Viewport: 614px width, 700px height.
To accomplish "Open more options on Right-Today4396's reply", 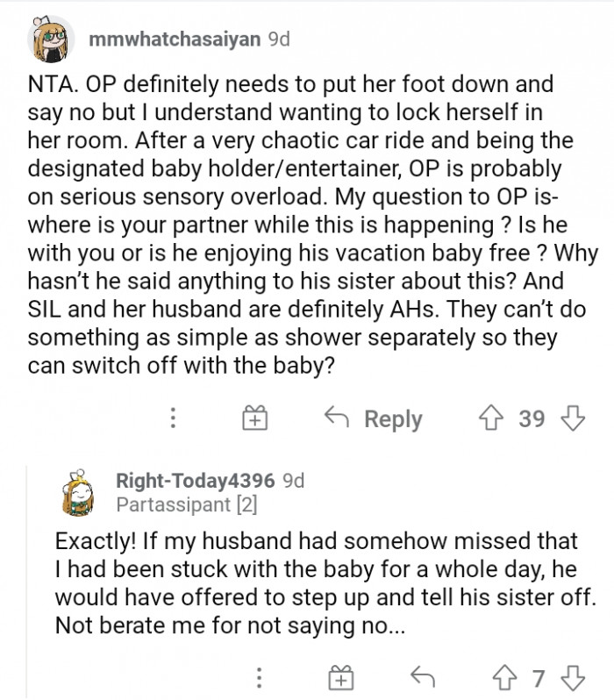I will point(260,678).
